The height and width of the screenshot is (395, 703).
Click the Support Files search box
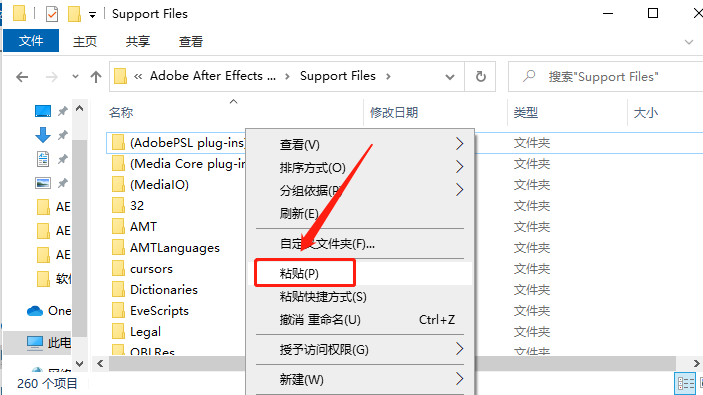pyautogui.click(x=605, y=77)
